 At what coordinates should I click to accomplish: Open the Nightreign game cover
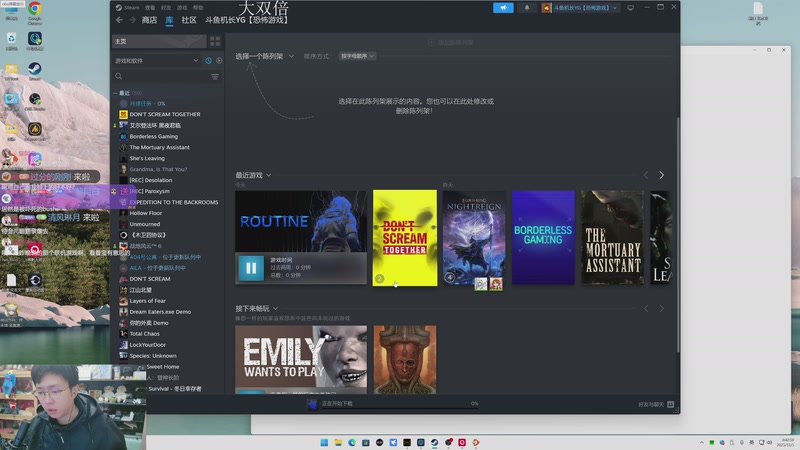click(474, 238)
